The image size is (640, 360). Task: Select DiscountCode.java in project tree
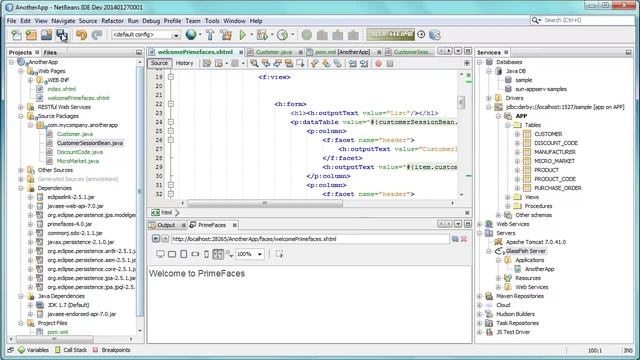coord(79,152)
